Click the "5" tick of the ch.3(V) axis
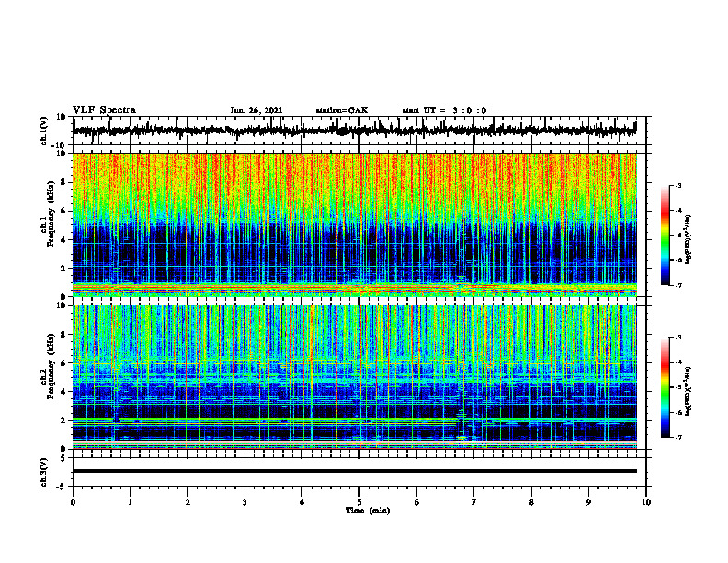 tap(64, 458)
